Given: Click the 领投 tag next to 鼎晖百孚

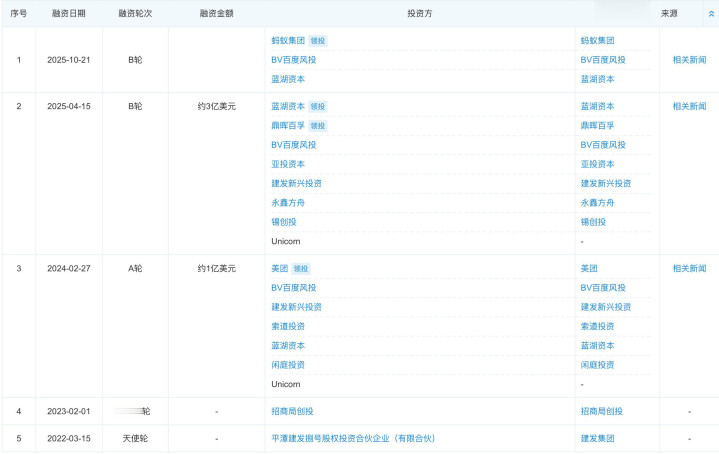Looking at the screenshot, I should (318, 126).
